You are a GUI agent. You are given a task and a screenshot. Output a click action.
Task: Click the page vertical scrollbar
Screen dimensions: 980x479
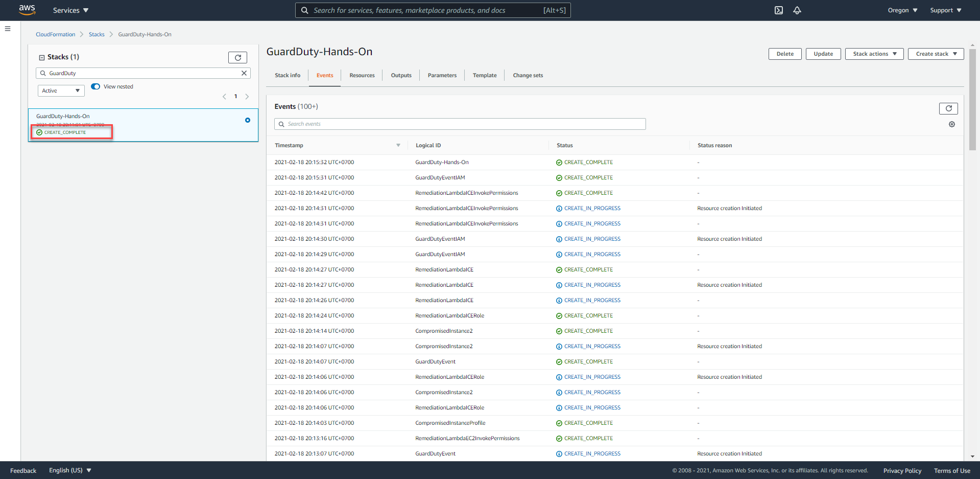coord(972,100)
